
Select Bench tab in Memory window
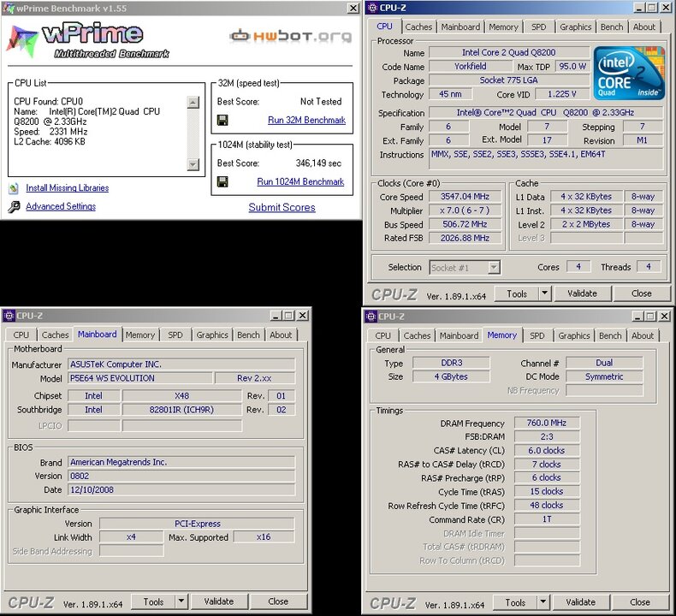(x=610, y=335)
